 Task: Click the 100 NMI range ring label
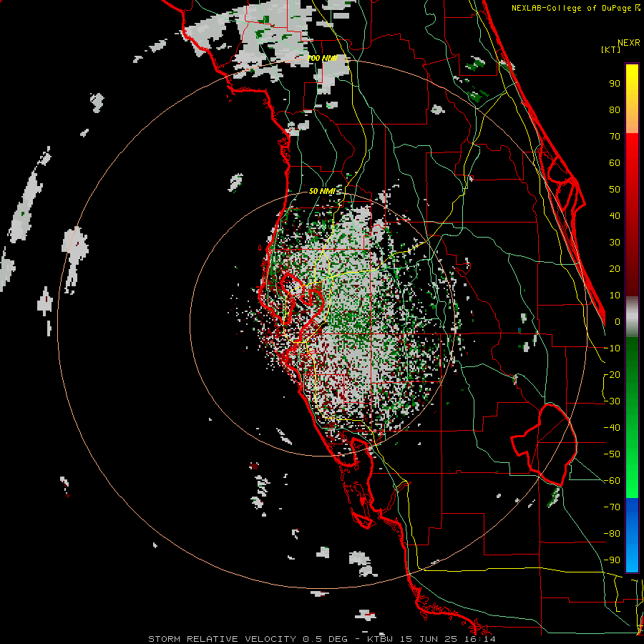pos(323,59)
